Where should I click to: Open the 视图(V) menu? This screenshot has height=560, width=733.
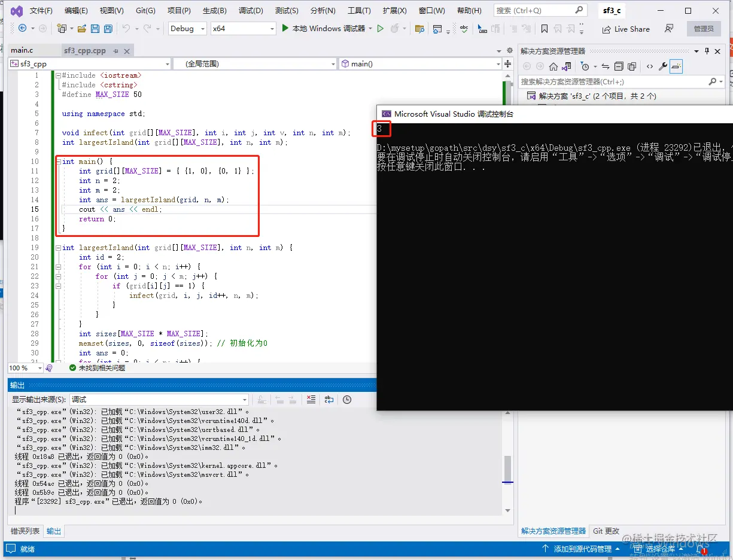[112, 11]
